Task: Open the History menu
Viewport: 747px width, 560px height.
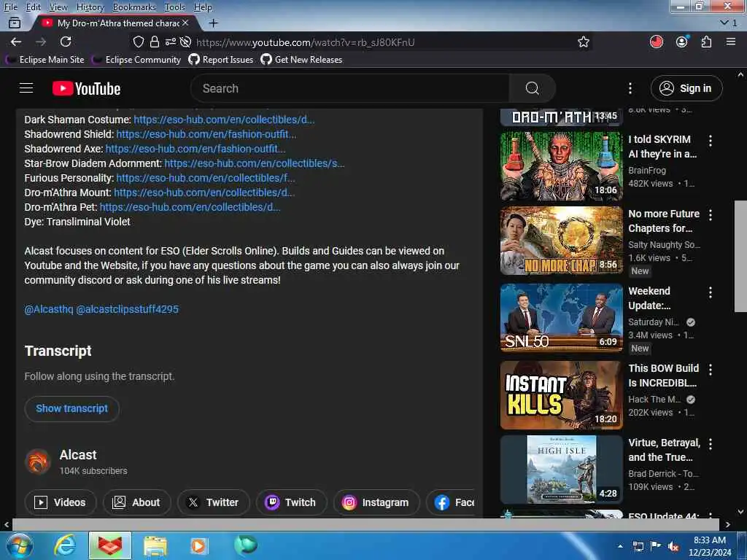Action: pyautogui.click(x=90, y=7)
